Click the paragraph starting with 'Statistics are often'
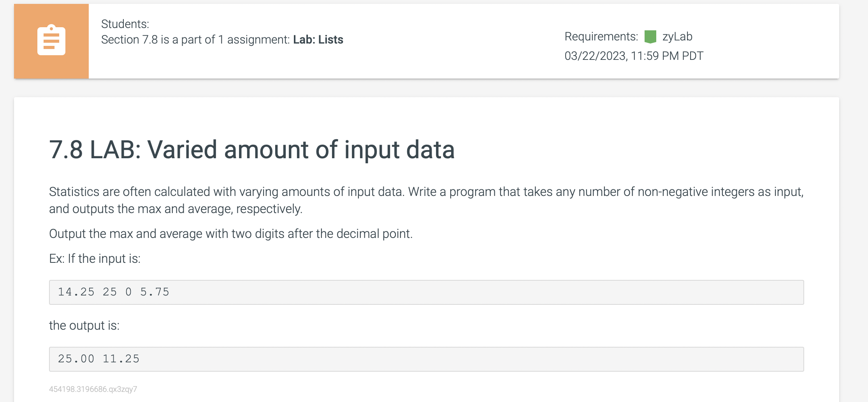The width and height of the screenshot is (868, 402). point(426,200)
